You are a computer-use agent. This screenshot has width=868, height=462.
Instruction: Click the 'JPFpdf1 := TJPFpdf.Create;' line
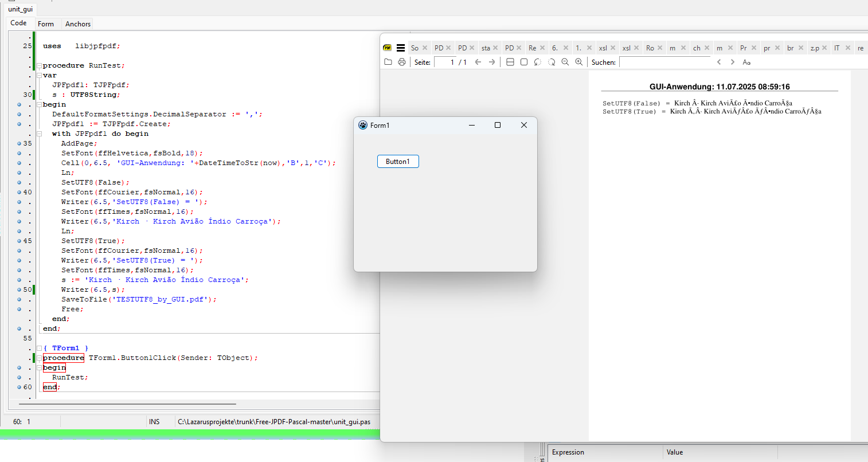pos(111,124)
